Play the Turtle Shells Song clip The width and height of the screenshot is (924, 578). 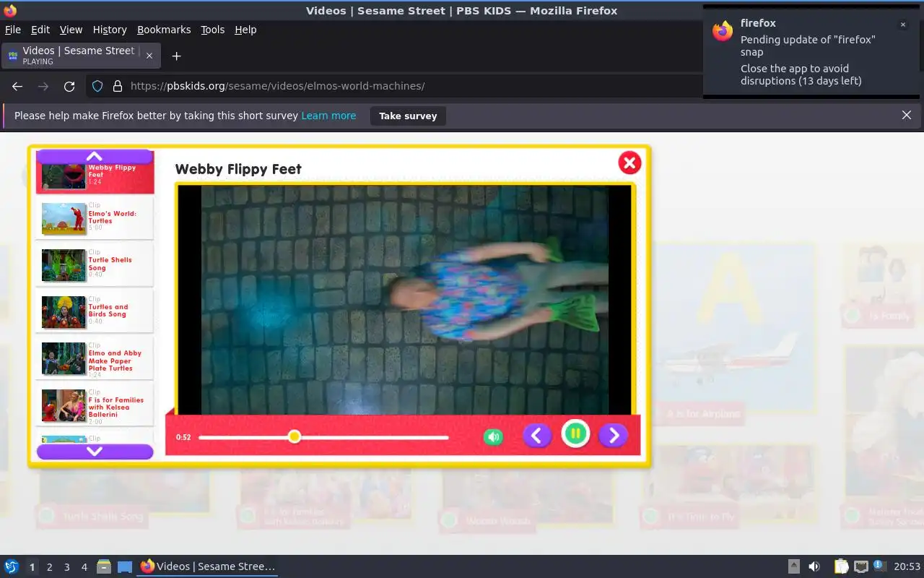(x=95, y=264)
